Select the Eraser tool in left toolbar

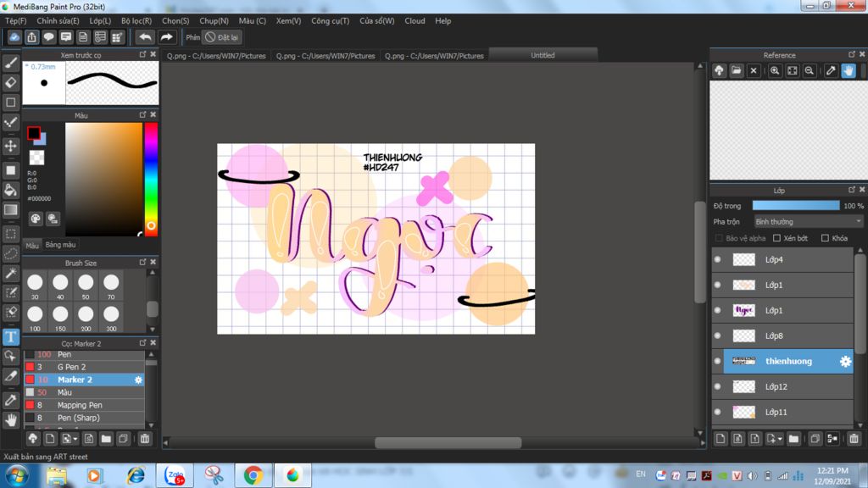point(11,82)
